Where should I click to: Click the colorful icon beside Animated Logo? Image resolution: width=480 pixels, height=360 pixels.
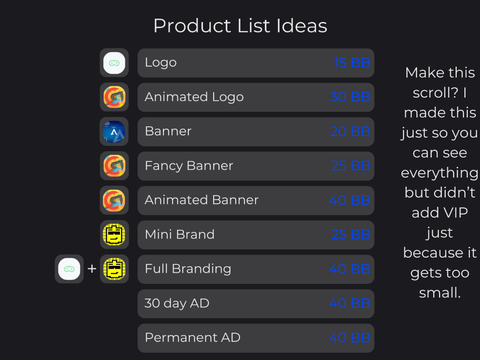[114, 97]
